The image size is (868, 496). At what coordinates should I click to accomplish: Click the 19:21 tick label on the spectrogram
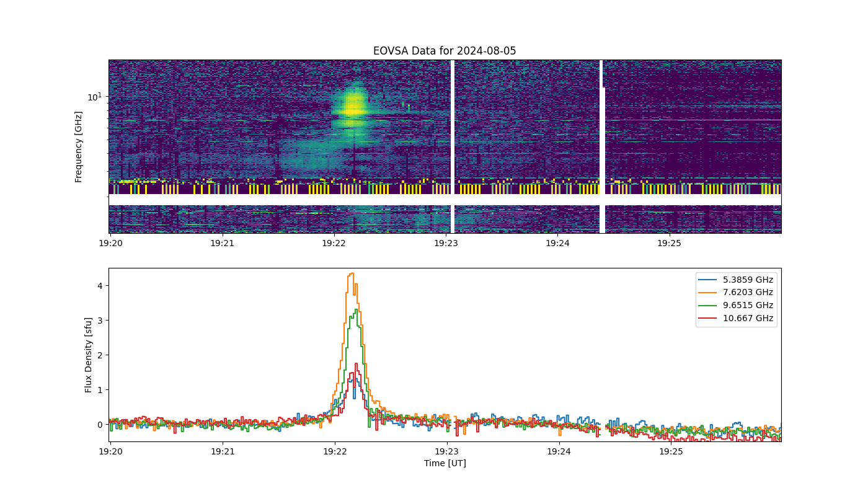click(222, 243)
